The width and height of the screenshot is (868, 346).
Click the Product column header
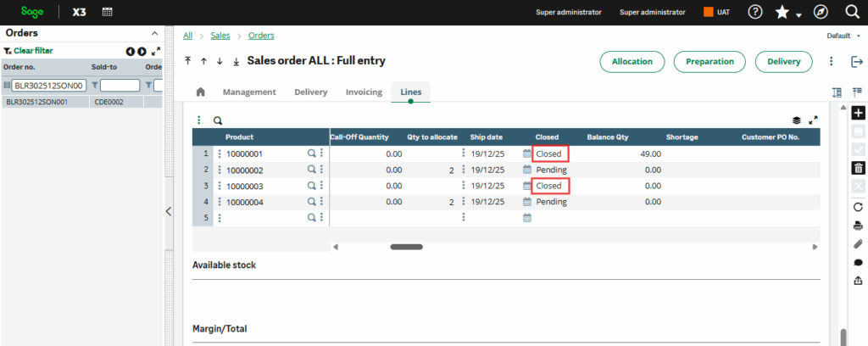tap(240, 137)
